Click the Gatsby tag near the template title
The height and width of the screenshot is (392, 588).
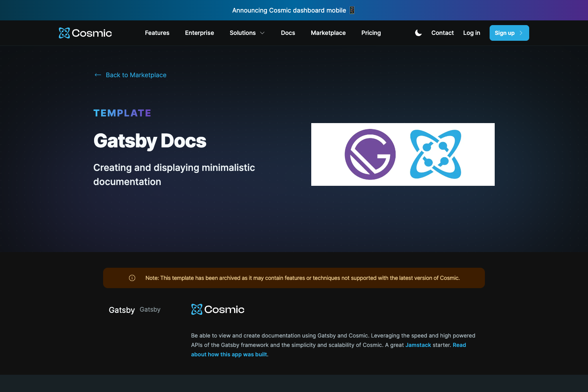click(x=150, y=309)
